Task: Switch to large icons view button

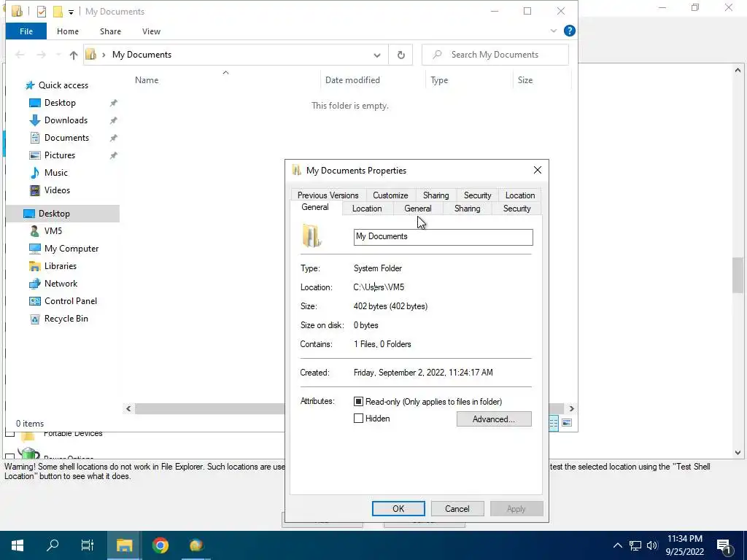Action: click(566, 423)
